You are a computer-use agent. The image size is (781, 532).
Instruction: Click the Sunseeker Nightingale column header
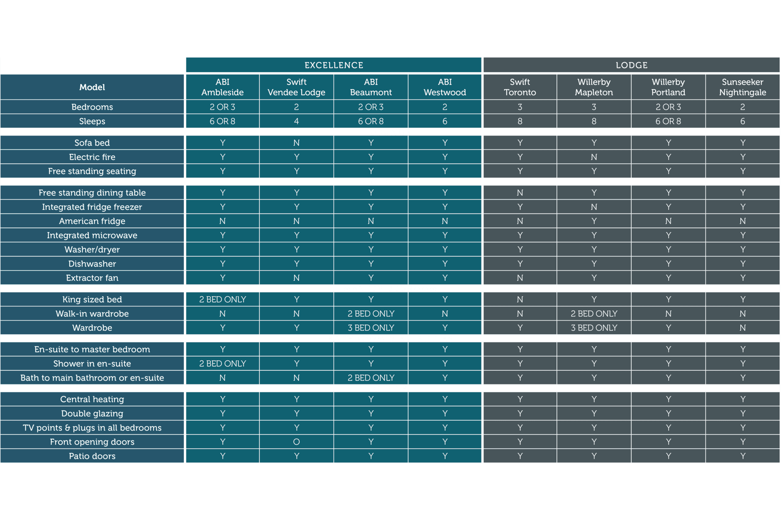click(x=742, y=87)
